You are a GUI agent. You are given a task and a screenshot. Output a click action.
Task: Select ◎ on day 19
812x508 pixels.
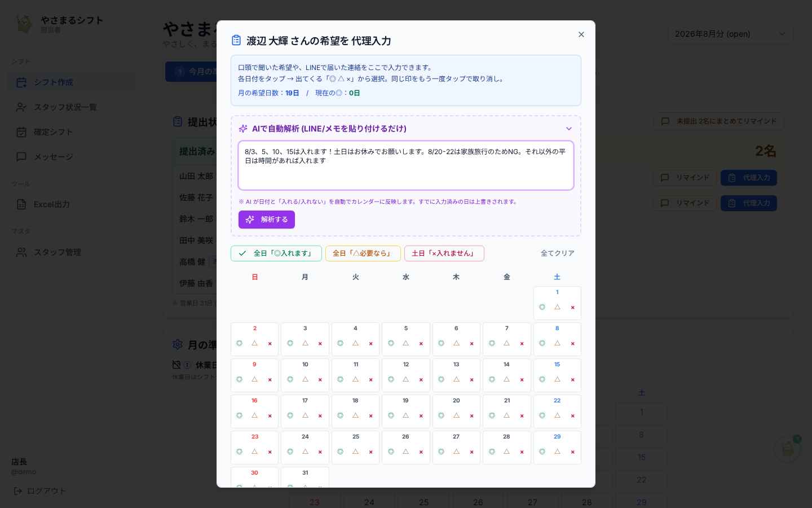click(391, 415)
